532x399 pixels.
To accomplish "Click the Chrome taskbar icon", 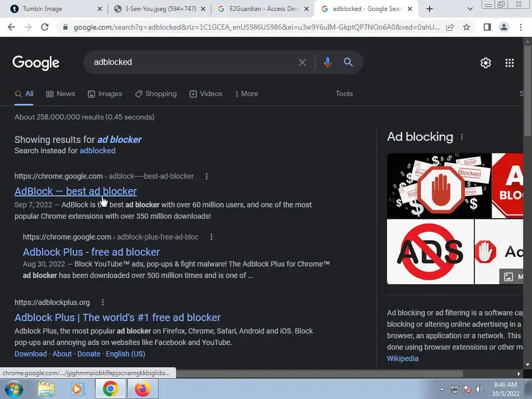I will (110, 389).
